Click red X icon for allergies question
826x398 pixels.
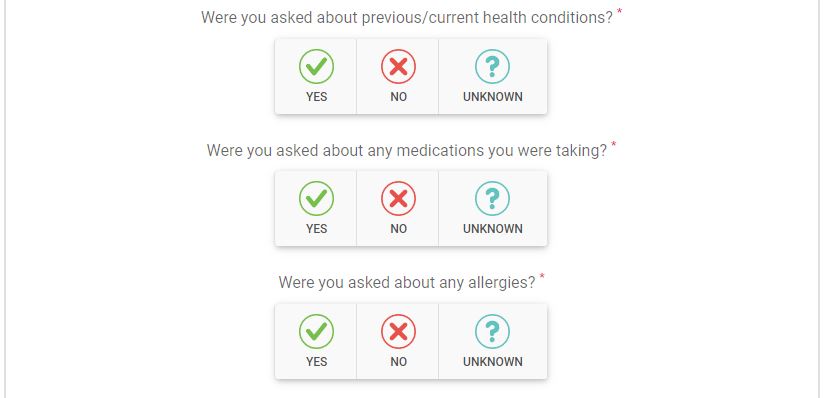[398, 331]
